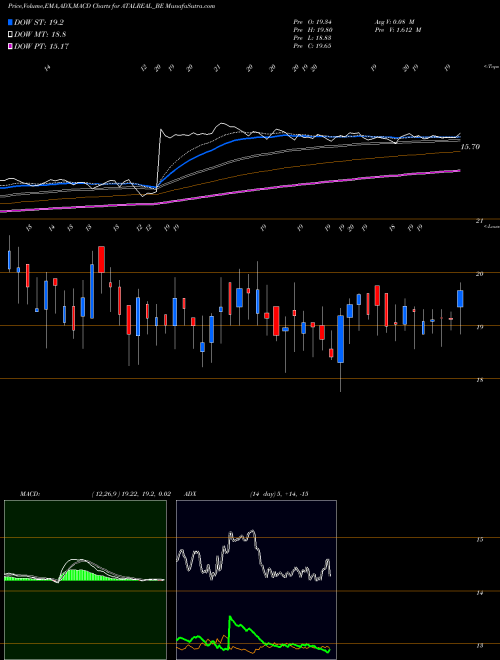Screen dimensions: 500x660
Task: Open the green MACD histogram panel
Action: (85, 580)
